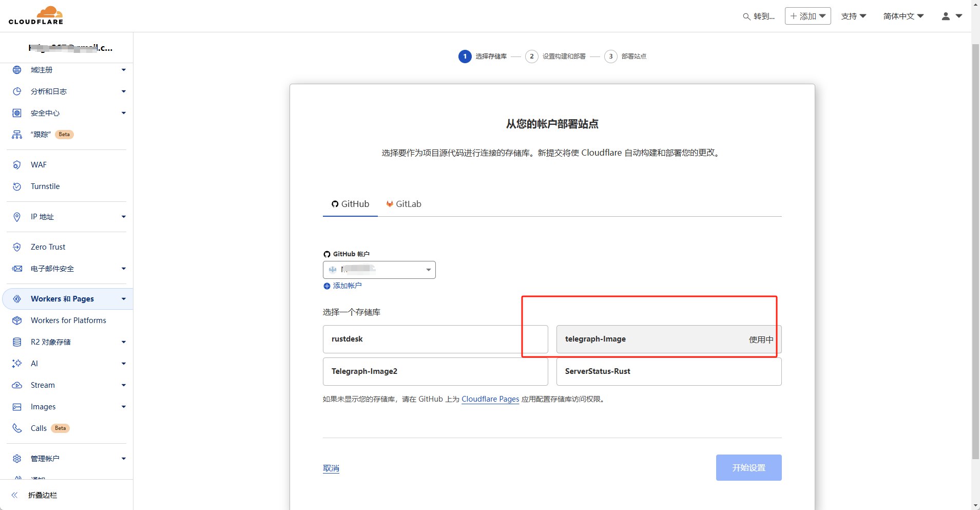Expand the R2 对象存储 arrow
Viewport: 980px width, 510px height.
(x=124, y=342)
